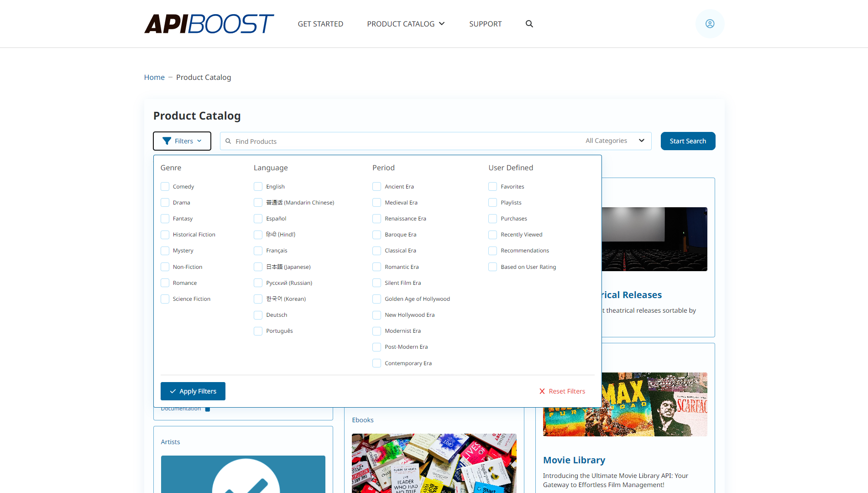
Task: Check the Mandarin Chinese language checkbox
Action: tap(258, 203)
